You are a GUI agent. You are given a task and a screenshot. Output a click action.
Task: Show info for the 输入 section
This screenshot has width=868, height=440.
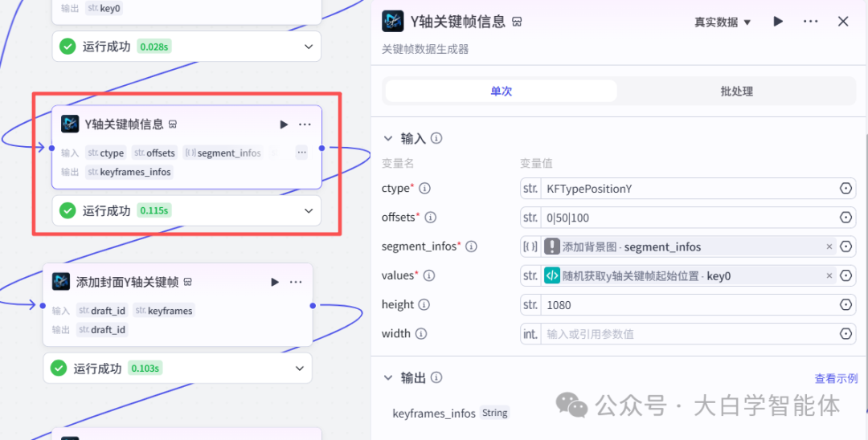click(x=436, y=138)
